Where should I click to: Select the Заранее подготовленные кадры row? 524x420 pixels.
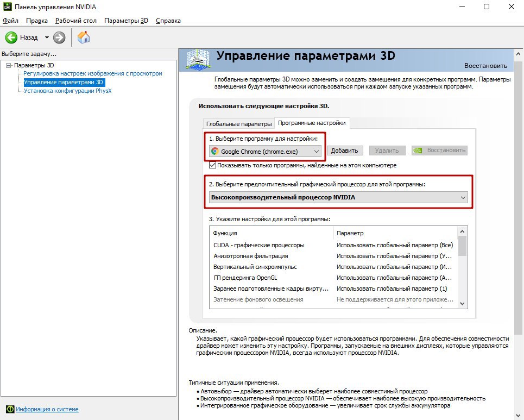[x=334, y=289]
